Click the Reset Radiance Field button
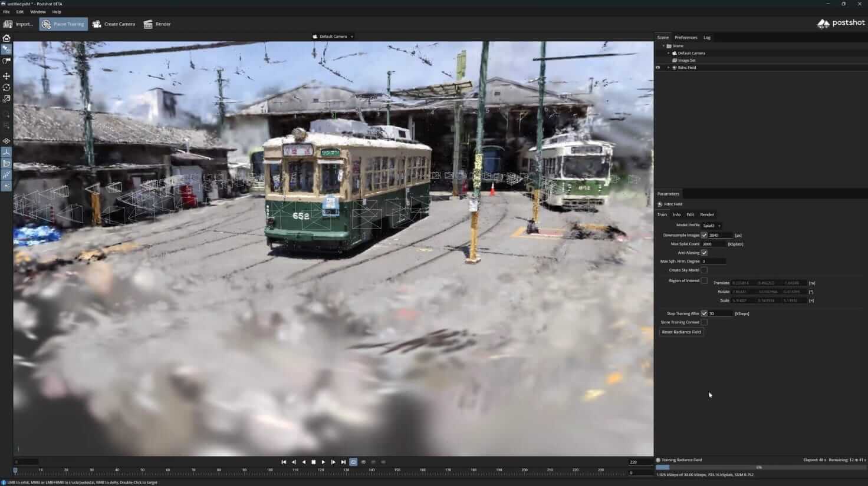868x486 pixels. click(681, 332)
